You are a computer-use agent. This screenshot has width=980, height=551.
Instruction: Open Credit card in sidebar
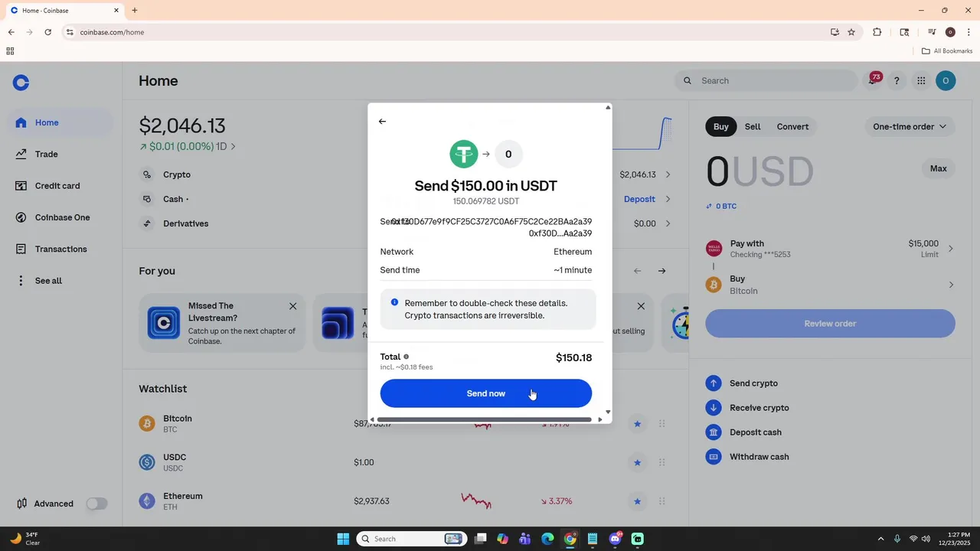[61, 186]
